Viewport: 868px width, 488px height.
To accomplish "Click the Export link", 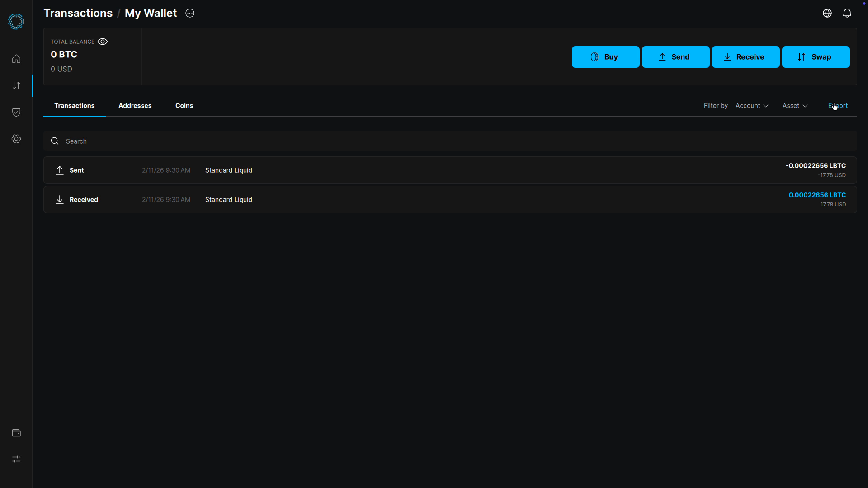I will [837, 105].
